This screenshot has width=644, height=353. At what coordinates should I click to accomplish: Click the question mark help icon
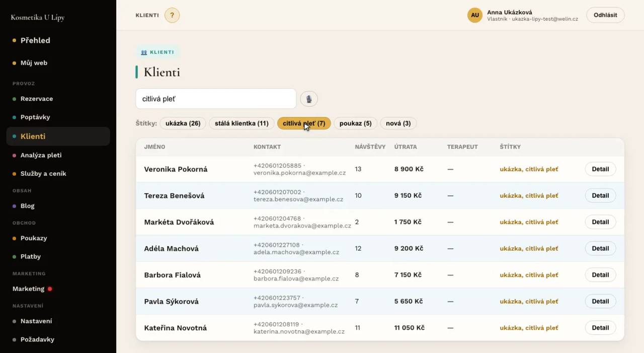[x=172, y=15]
